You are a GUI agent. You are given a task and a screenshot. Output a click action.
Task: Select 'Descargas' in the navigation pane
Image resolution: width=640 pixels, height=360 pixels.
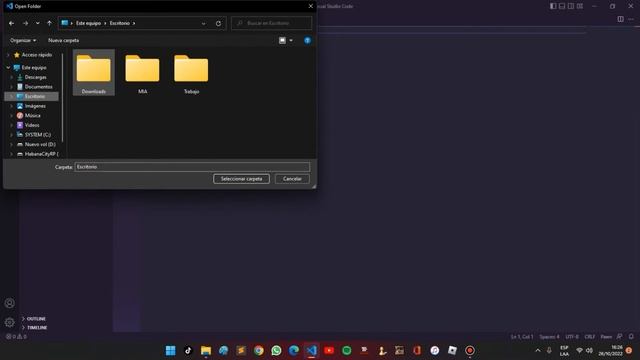36,77
